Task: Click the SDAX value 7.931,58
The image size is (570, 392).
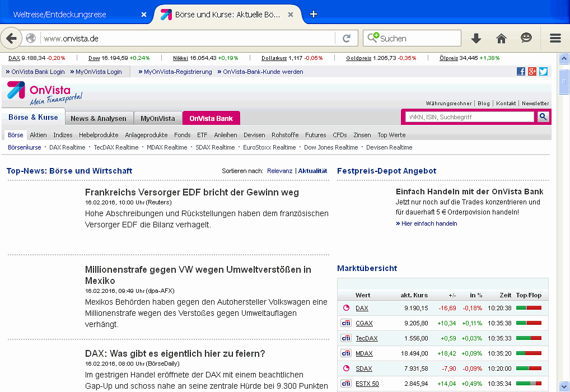Action: pyautogui.click(x=416, y=368)
